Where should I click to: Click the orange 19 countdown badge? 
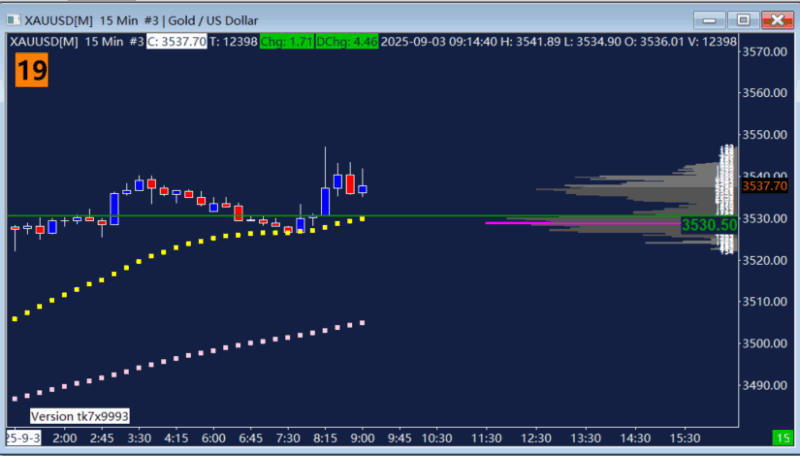point(29,72)
